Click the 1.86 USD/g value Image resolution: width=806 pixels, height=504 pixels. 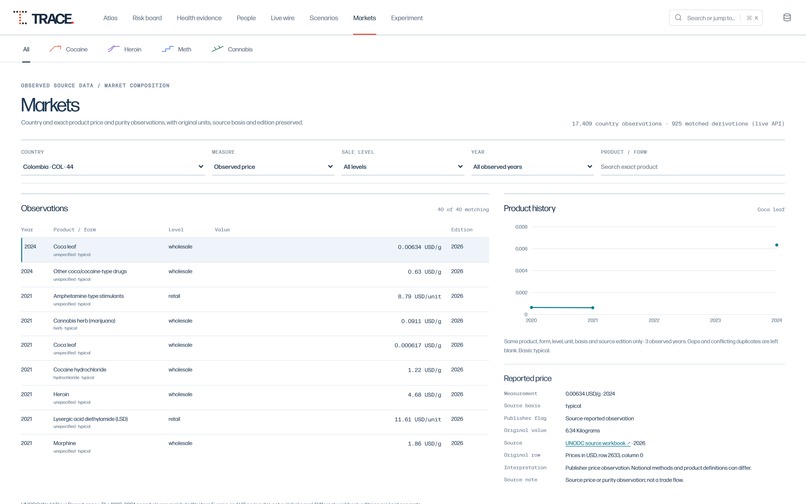point(425,443)
